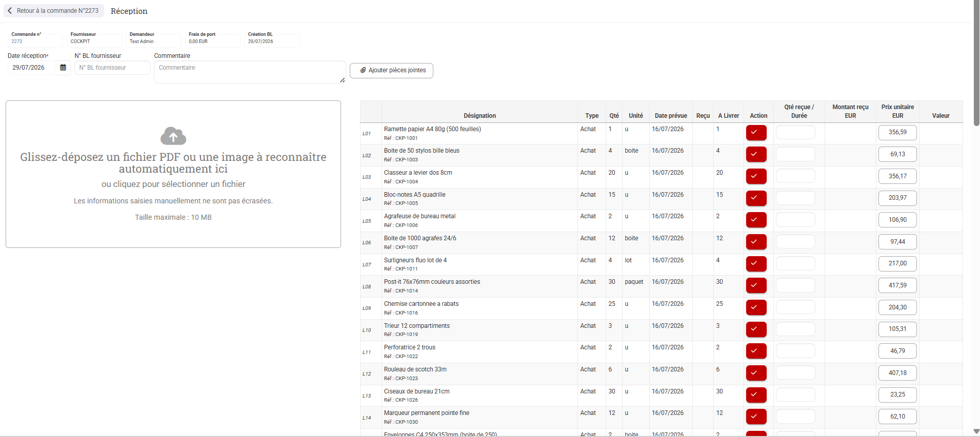The width and height of the screenshot is (980, 437).
Task: Select a file via 'ou cliquez pour sélectionner un fichier'
Action: (x=173, y=184)
